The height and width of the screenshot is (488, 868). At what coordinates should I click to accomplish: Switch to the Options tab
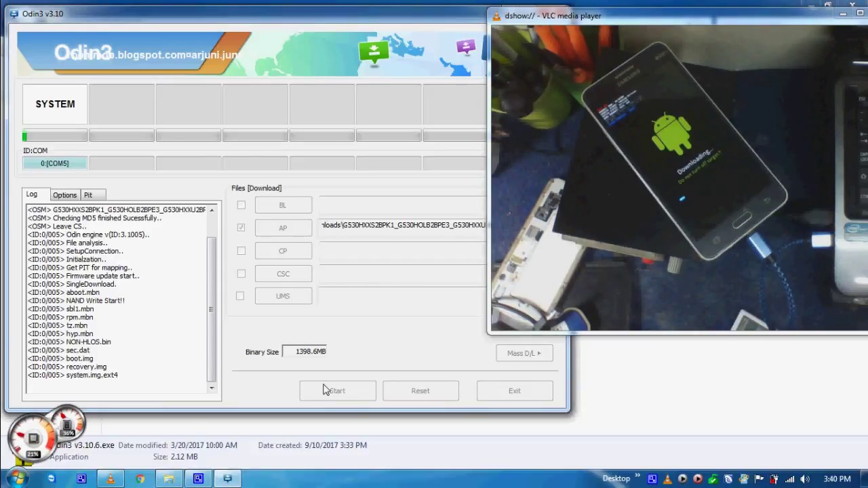coord(65,195)
